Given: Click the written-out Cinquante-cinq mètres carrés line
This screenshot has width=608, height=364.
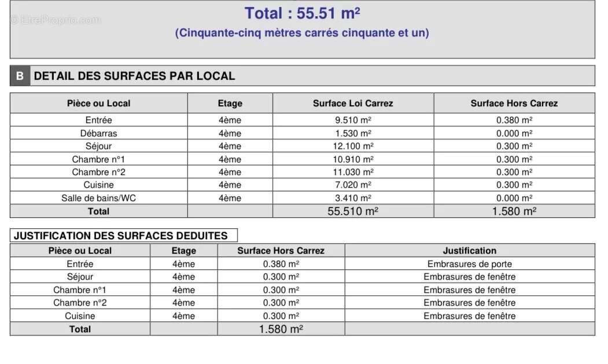Looking at the screenshot, I should [x=302, y=32].
